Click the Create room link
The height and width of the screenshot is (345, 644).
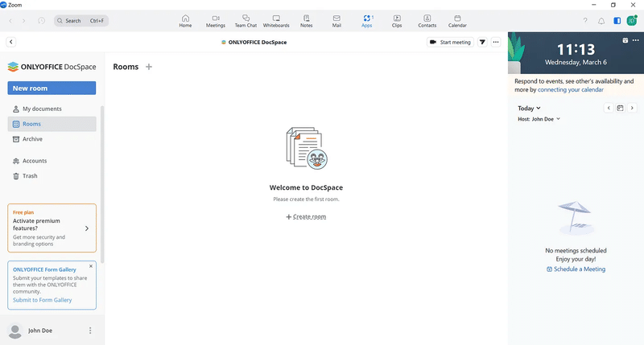(x=306, y=216)
